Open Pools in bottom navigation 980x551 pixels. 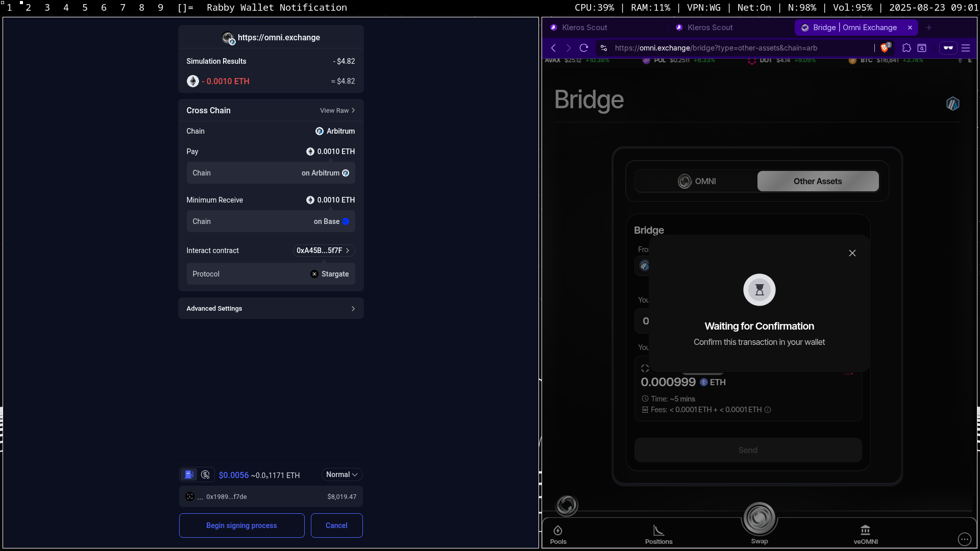tap(558, 535)
